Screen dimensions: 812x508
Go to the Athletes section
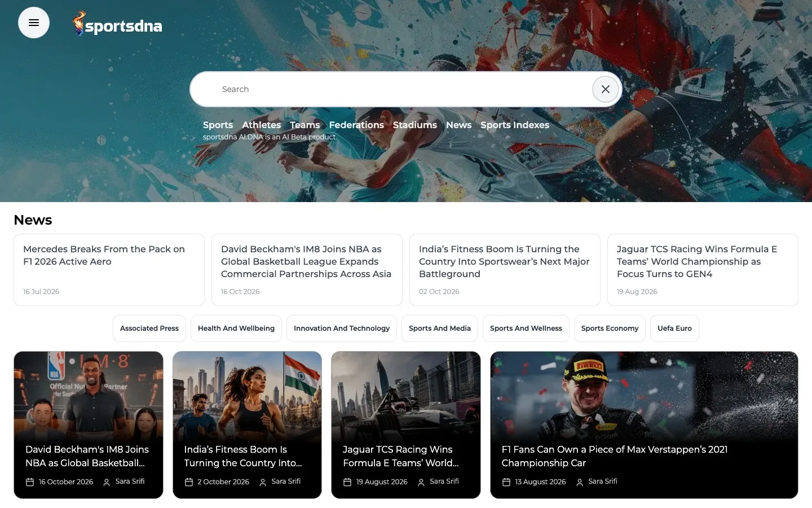[262, 125]
